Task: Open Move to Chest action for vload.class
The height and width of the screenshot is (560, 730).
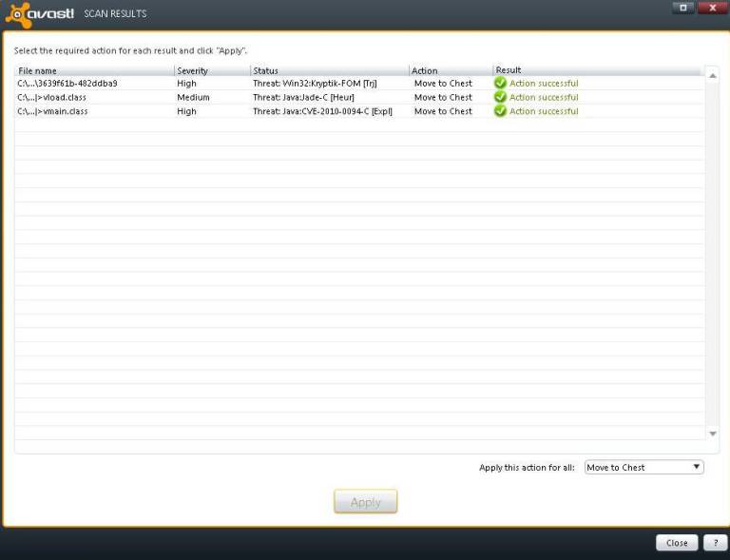Action: [x=443, y=97]
